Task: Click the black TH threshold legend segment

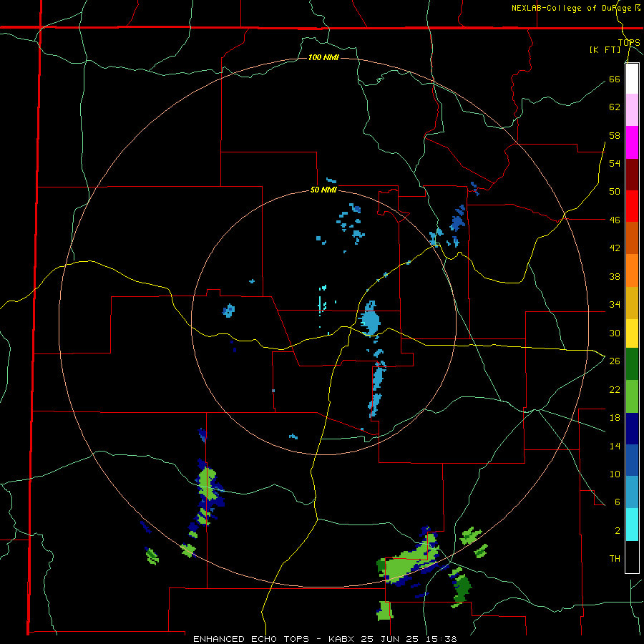Action: click(x=632, y=557)
